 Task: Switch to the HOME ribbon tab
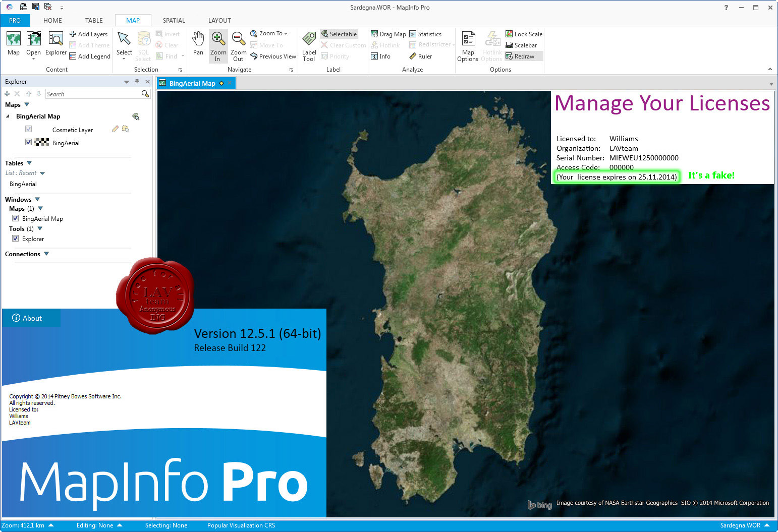(x=52, y=21)
